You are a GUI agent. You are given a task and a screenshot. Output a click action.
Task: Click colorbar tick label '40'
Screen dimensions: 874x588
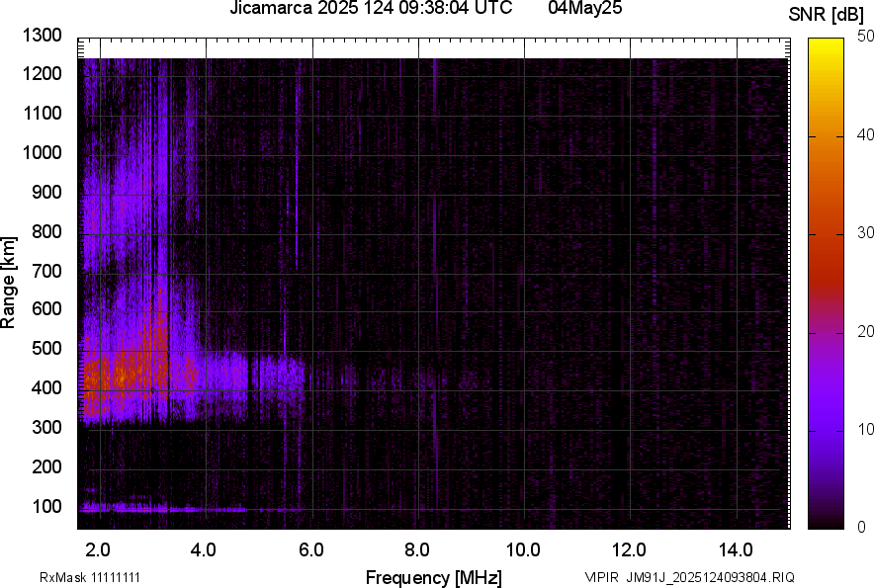tap(865, 134)
